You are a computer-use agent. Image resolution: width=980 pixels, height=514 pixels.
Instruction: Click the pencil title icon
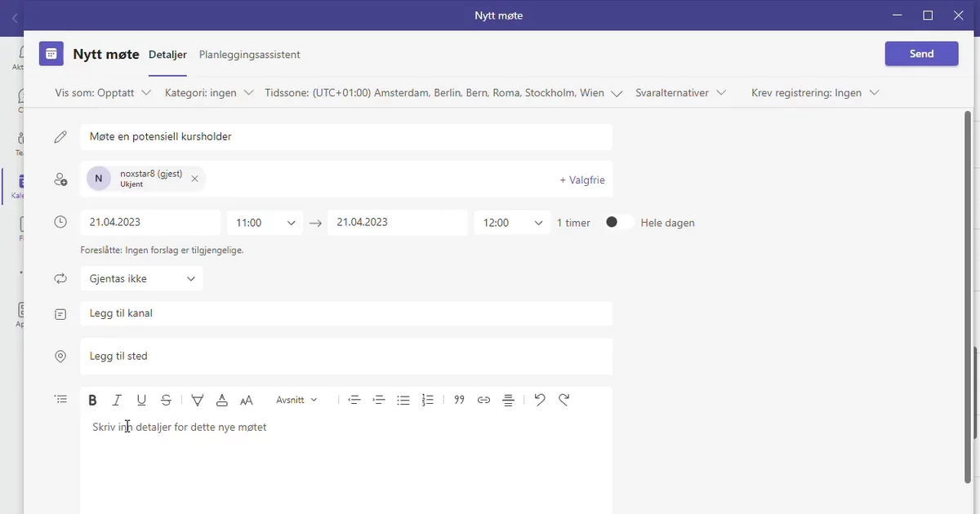60,137
